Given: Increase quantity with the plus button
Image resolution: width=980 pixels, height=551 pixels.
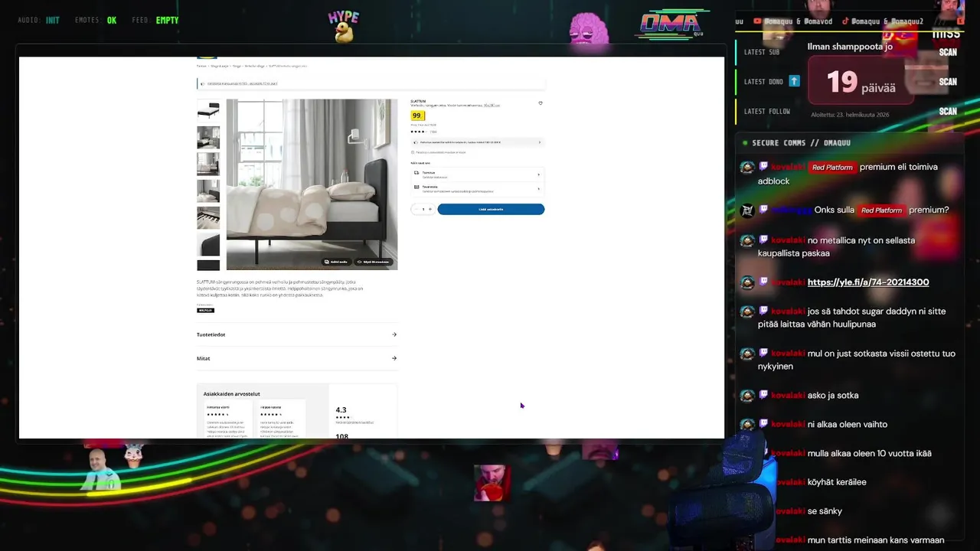Looking at the screenshot, I should (x=430, y=209).
